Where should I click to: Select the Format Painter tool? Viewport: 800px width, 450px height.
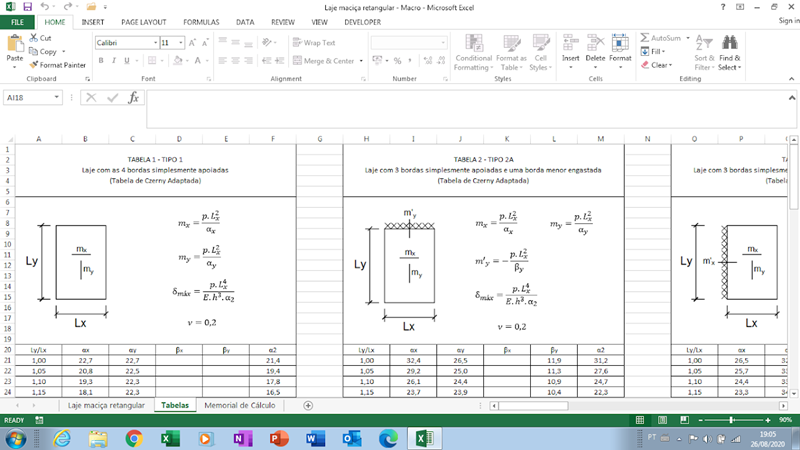[x=61, y=64]
